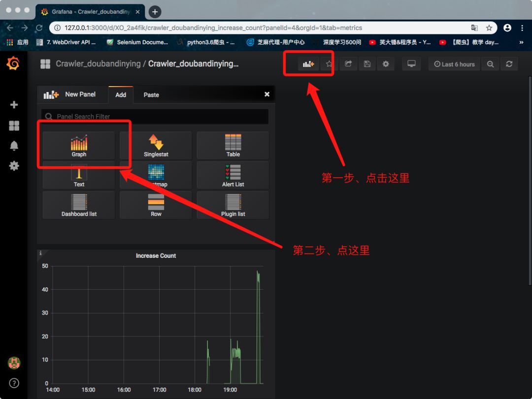
Task: Reload the browser page
Action: 39,28
